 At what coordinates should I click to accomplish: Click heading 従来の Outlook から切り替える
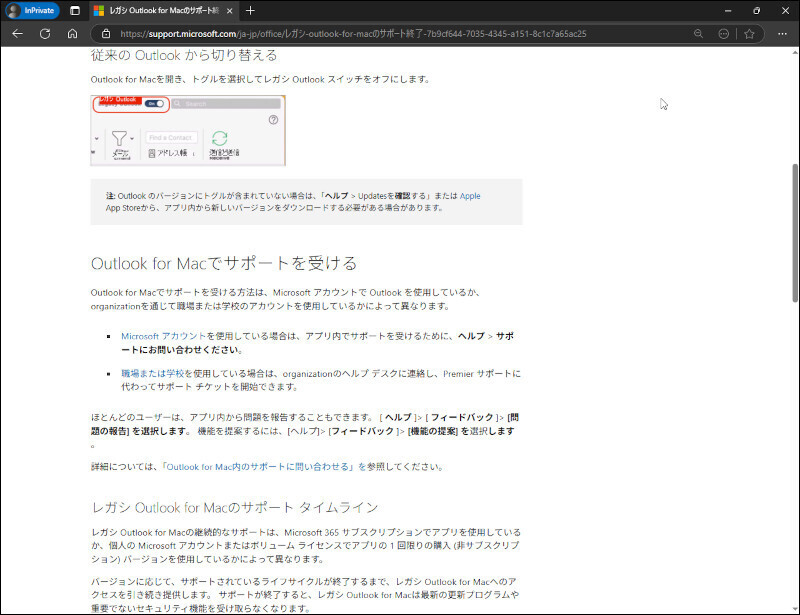(184, 55)
